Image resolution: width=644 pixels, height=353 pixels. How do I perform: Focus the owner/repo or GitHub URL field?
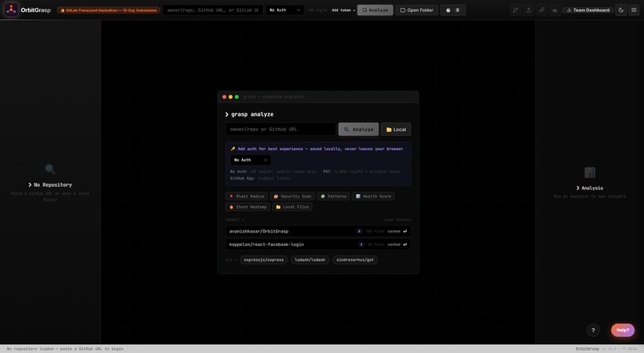pyautogui.click(x=280, y=129)
